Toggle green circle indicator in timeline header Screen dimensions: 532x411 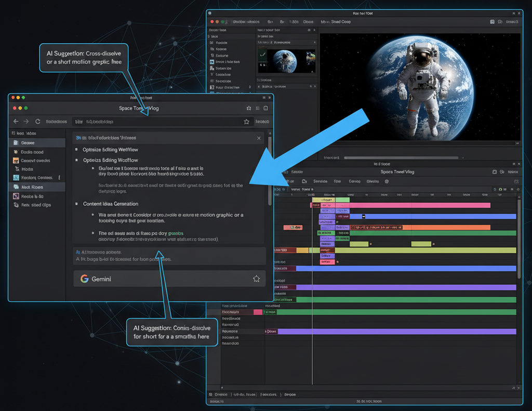[x=500, y=189]
